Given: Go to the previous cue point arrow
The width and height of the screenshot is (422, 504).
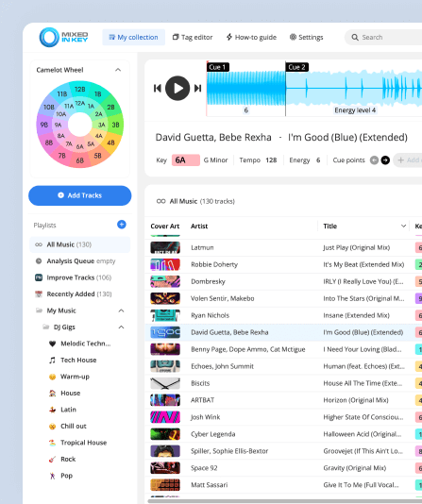Looking at the screenshot, I should pyautogui.click(x=374, y=160).
